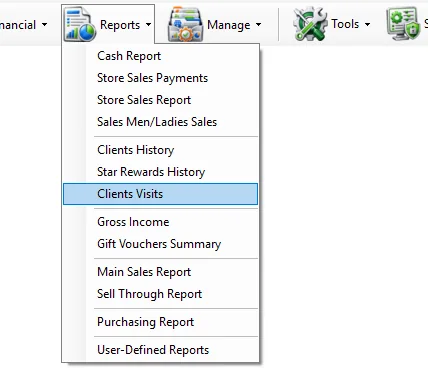The width and height of the screenshot is (428, 385).
Task: Select Clients History
Action: tap(160, 150)
